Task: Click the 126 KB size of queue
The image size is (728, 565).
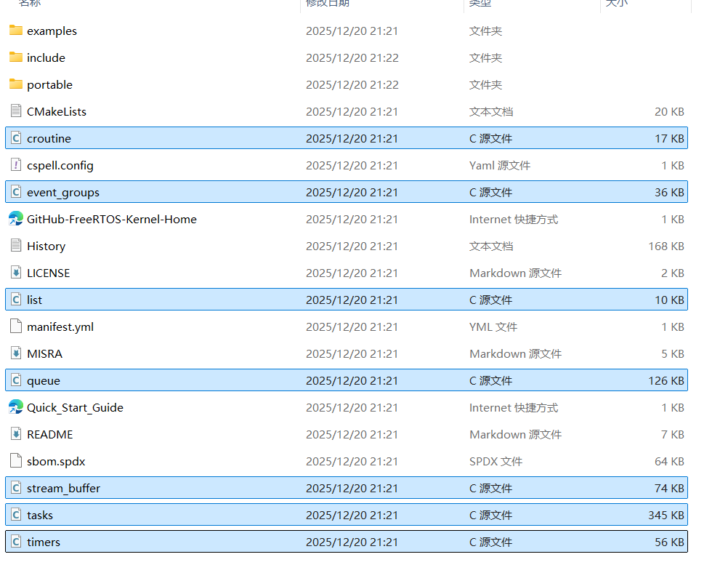Action: point(666,381)
